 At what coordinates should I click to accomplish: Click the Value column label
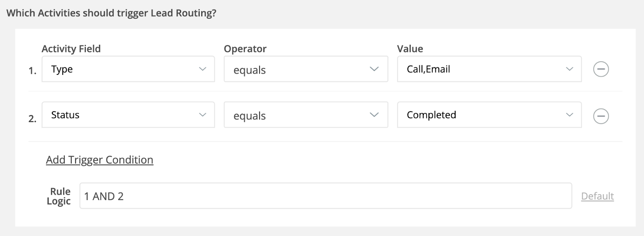click(x=410, y=49)
